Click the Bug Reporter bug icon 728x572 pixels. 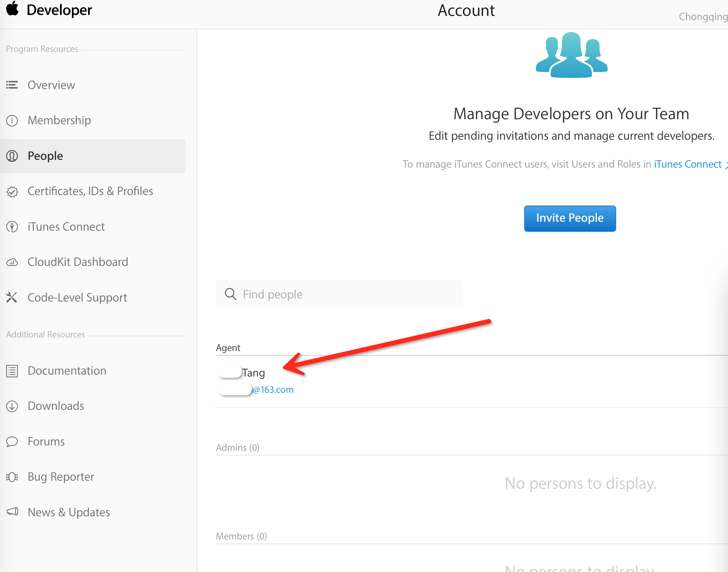(x=12, y=477)
